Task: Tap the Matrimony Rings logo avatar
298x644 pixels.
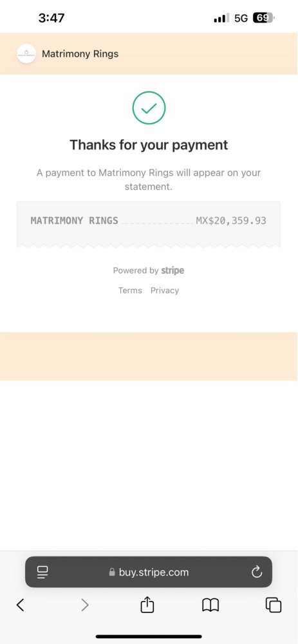Action: coord(26,54)
